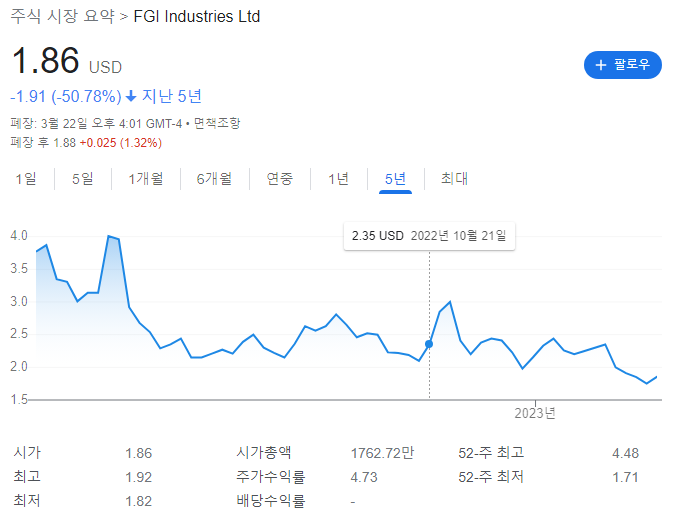Screen dimensions: 675x509
Task: Select the 5일 time range tab
Action: tap(83, 178)
